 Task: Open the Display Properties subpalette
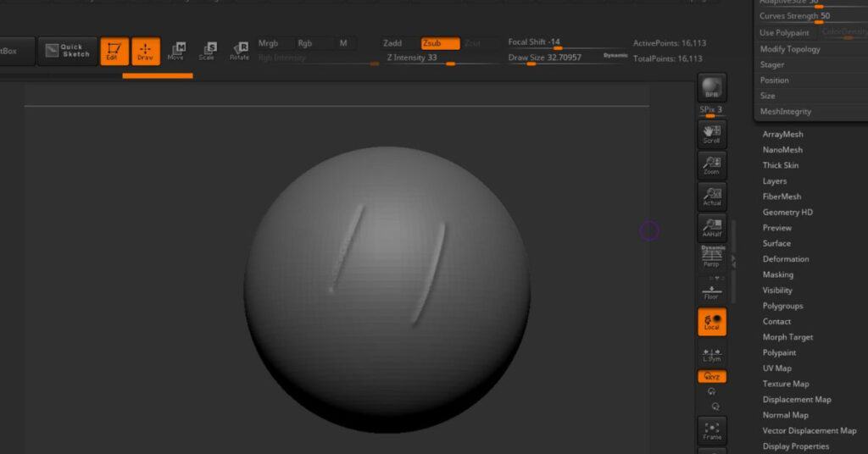pyautogui.click(x=795, y=446)
